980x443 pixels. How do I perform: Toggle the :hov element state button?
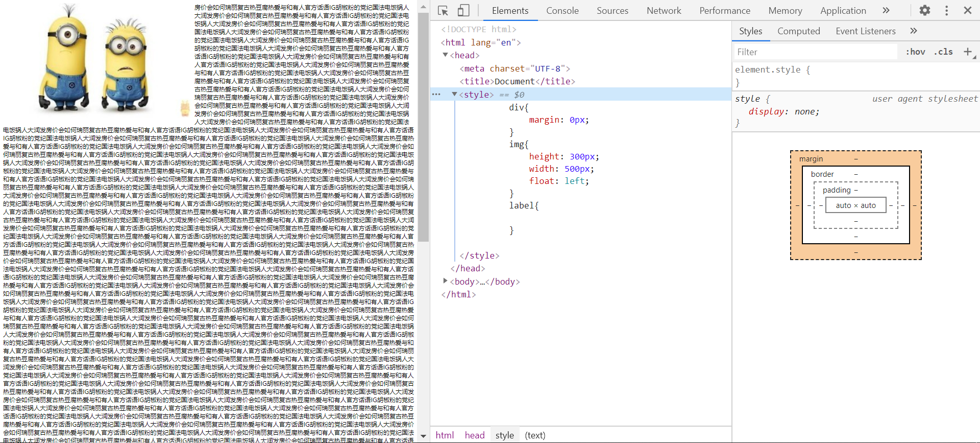click(x=915, y=52)
